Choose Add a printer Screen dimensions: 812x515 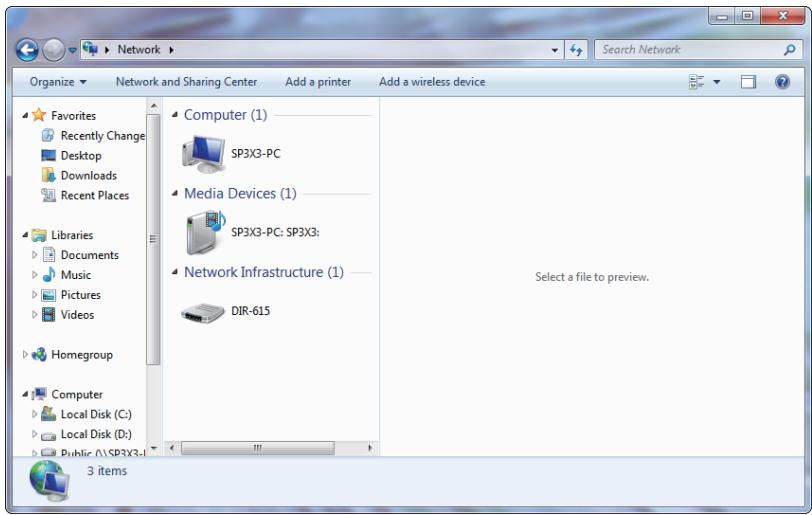(x=318, y=82)
